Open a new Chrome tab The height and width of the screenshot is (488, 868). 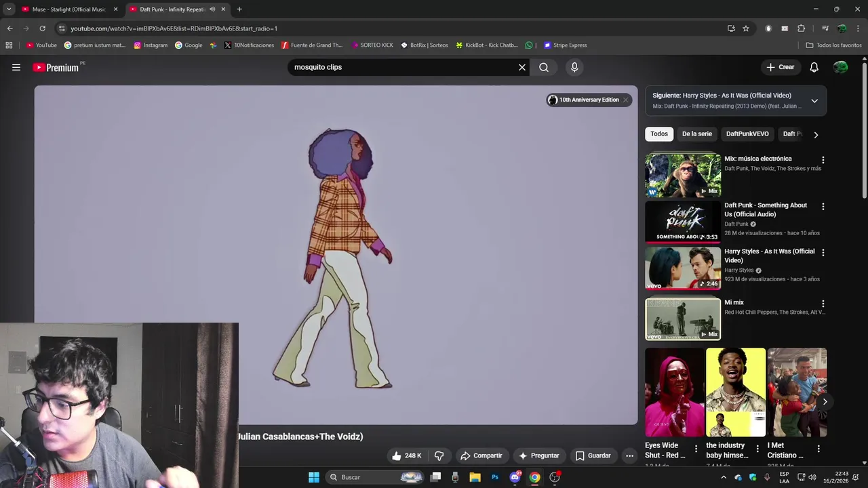(x=239, y=9)
